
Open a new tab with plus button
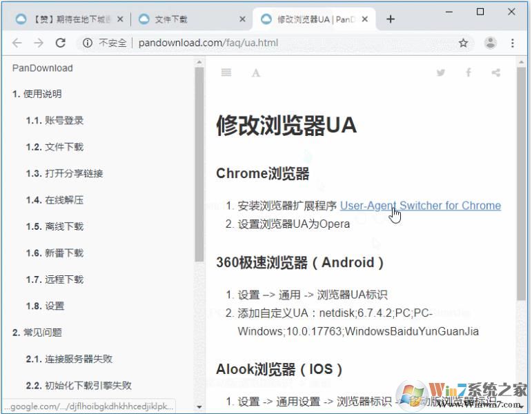point(391,19)
